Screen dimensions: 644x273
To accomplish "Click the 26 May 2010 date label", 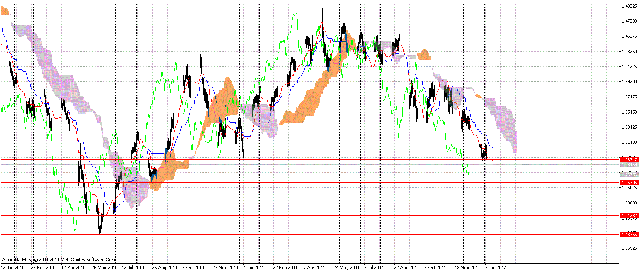I will (x=104, y=267).
